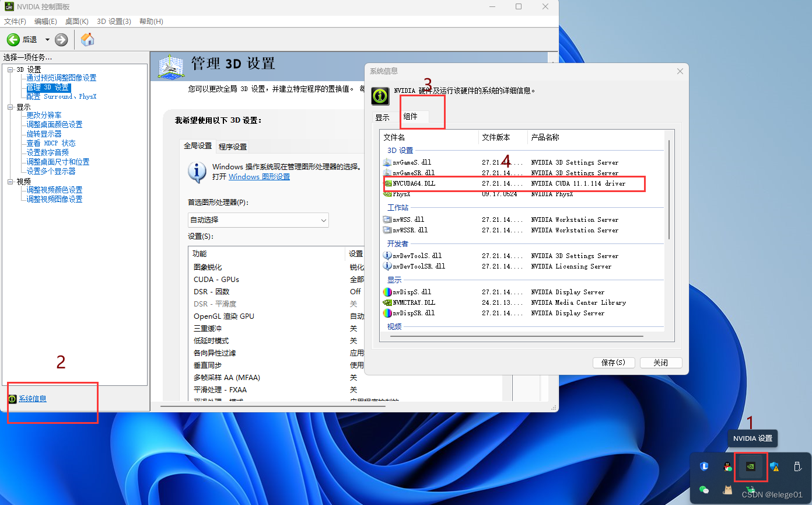Open the 系统信息 link
812x505 pixels.
(33, 399)
